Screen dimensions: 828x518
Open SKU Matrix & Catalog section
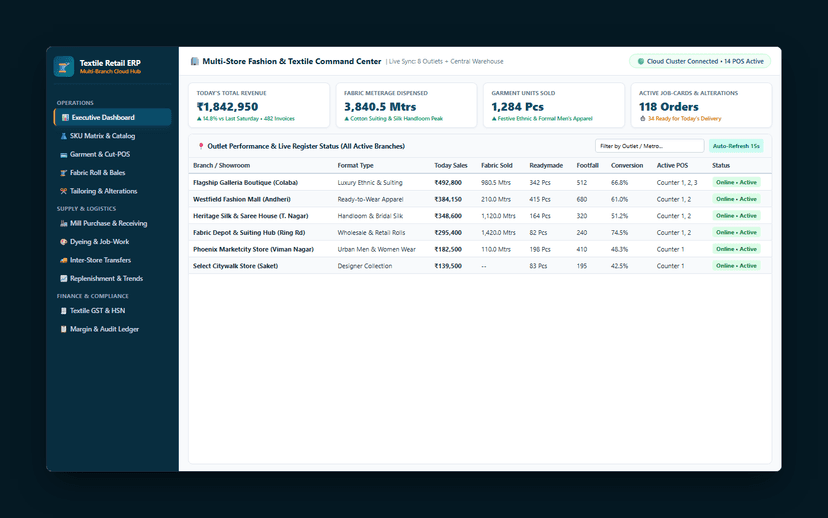(112, 136)
